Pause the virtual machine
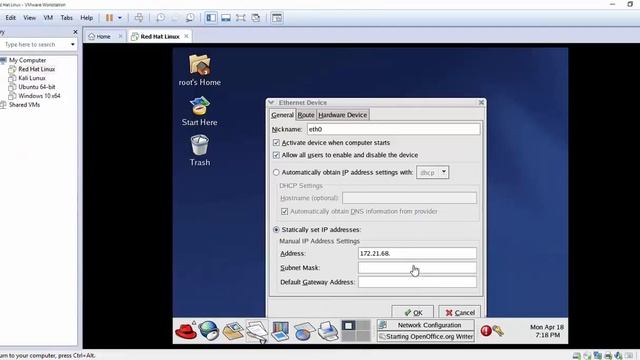Viewport: 640px width, 360px height. pyautogui.click(x=109, y=18)
